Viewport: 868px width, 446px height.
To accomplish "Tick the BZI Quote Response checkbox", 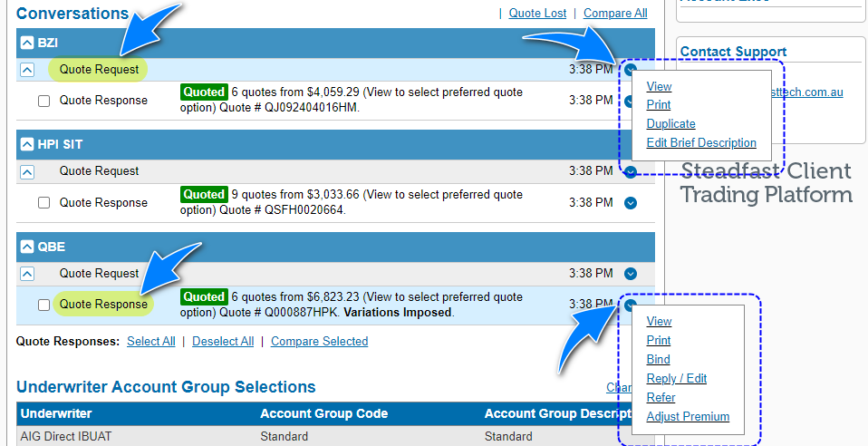I will coord(43,101).
